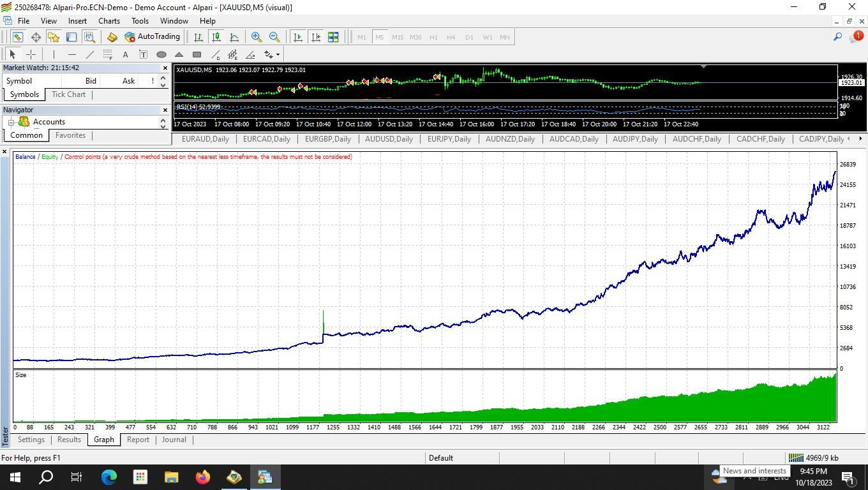Open the View menu
Viewport: 868px width, 490px height.
(x=49, y=21)
